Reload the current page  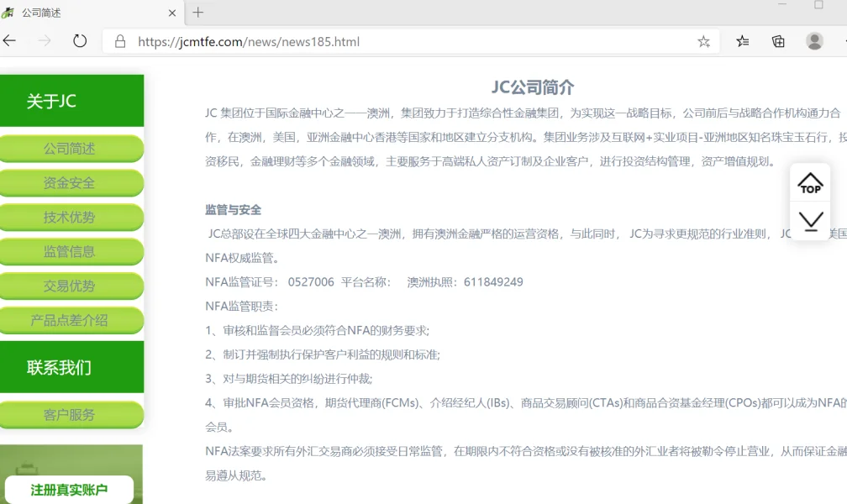(x=80, y=39)
